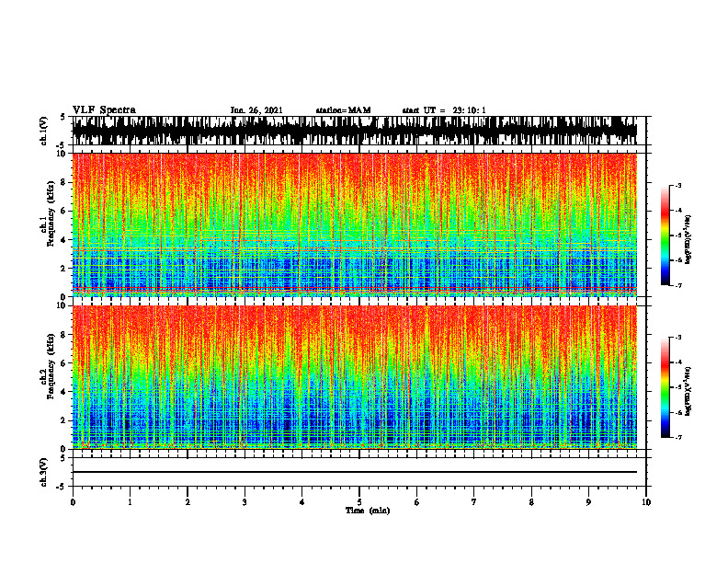728x563 pixels.
Task: Click the "Time (min)" axis label
Action: click(368, 511)
